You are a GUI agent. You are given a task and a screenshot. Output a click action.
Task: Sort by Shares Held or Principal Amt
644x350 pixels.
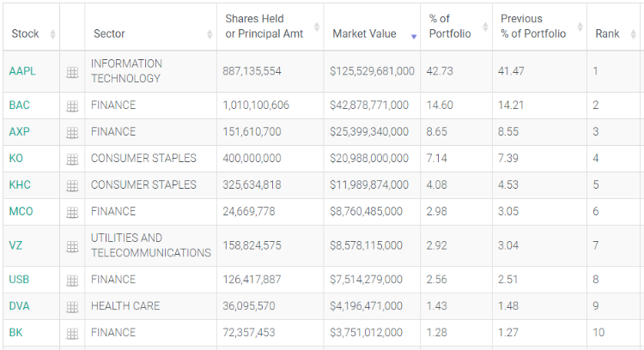pos(254,27)
